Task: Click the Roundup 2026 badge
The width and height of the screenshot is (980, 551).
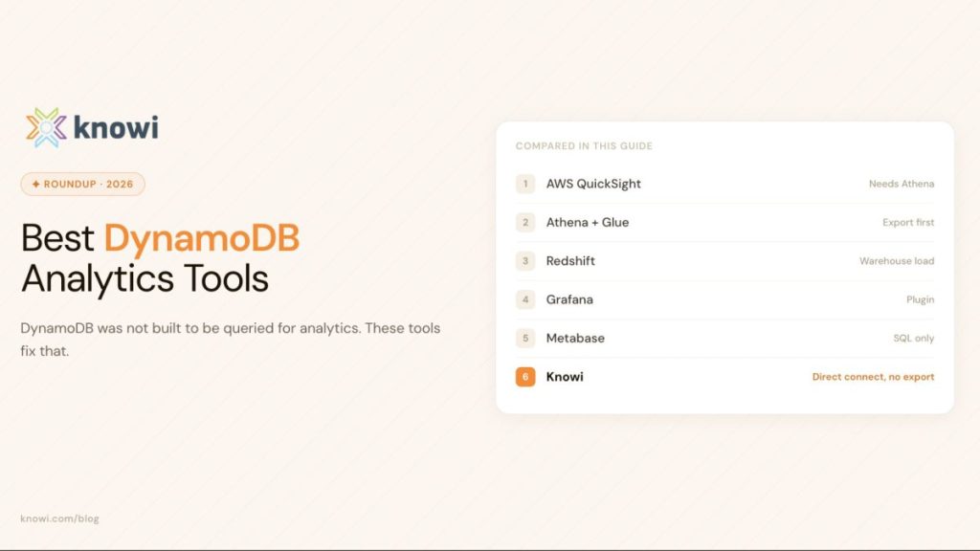Action: 82,185
